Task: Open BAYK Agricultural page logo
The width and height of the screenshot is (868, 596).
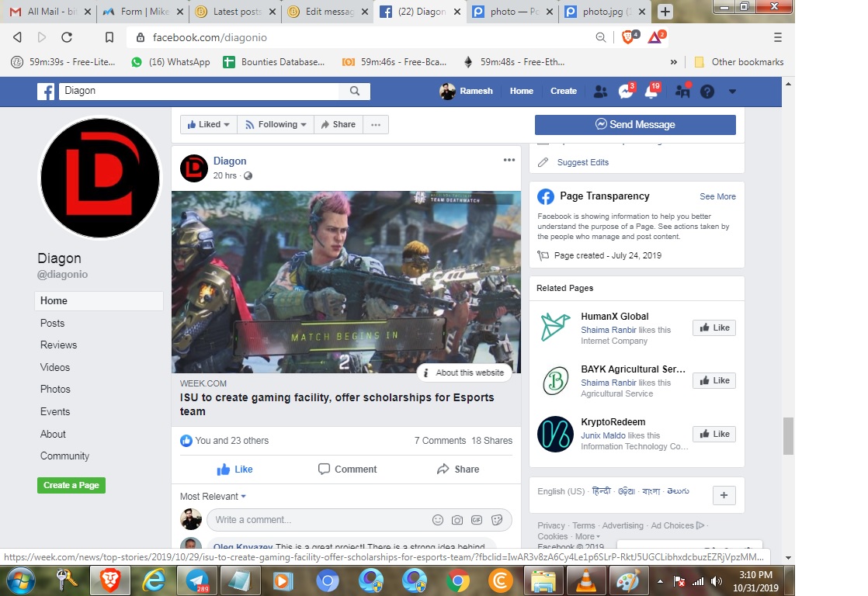Action: point(555,381)
